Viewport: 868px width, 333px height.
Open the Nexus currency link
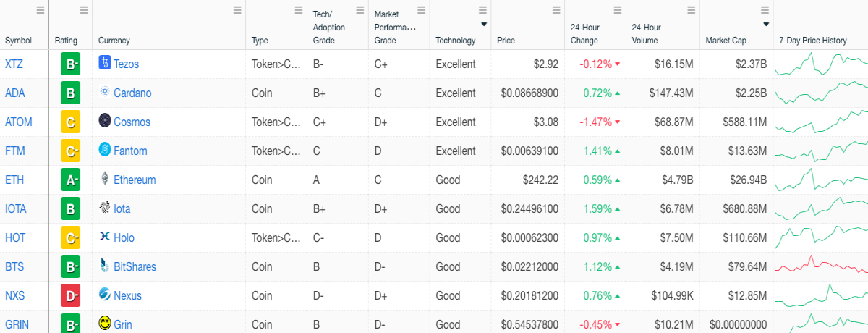click(127, 295)
